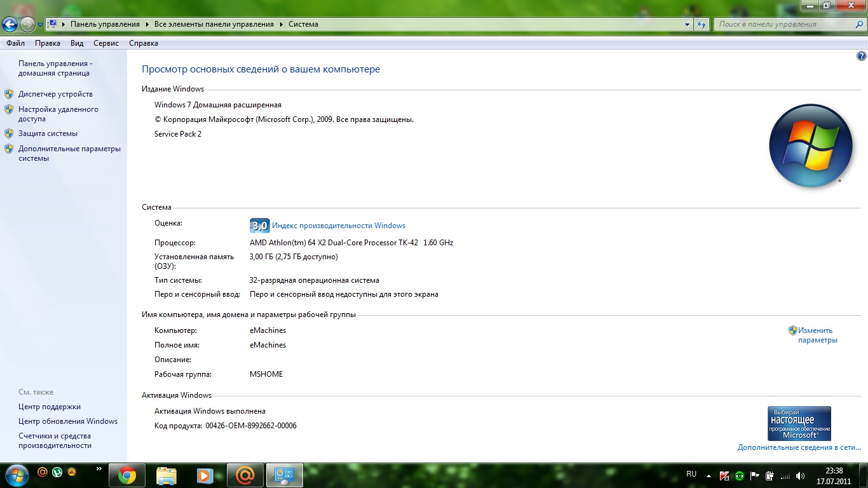This screenshot has width=868, height=488.
Task: Open Windows Explorer from taskbar
Action: [166, 475]
